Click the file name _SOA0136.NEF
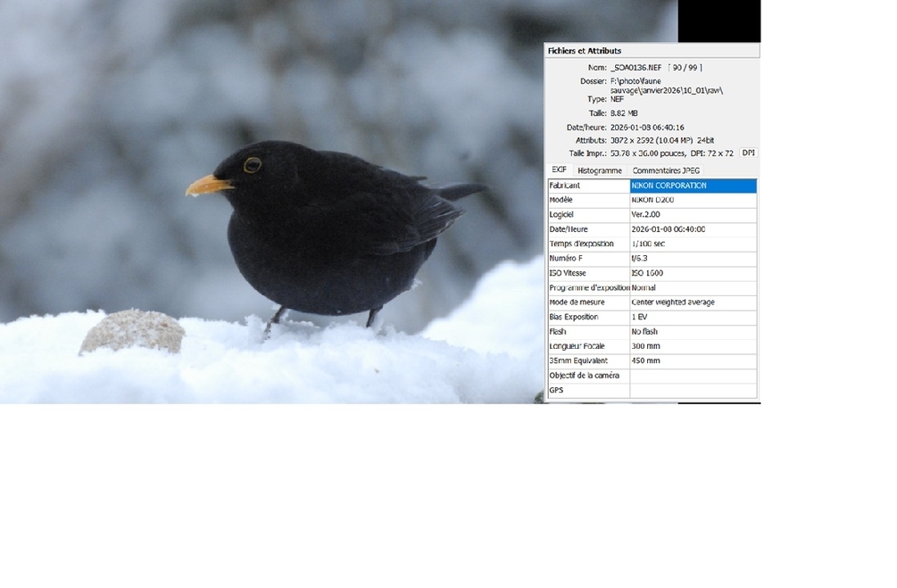Image resolution: width=897 pixels, height=588 pixels. [x=636, y=68]
